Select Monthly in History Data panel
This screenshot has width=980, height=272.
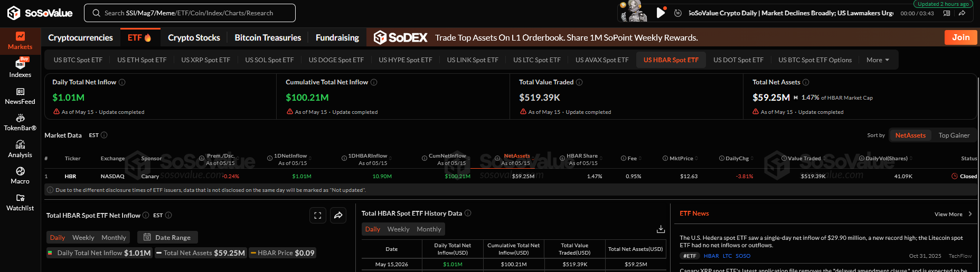click(x=429, y=229)
